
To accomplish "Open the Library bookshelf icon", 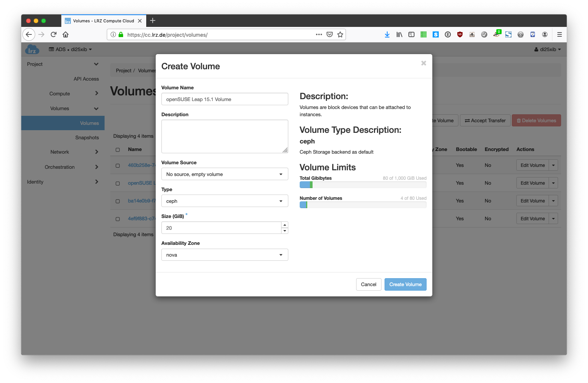I will coord(399,34).
